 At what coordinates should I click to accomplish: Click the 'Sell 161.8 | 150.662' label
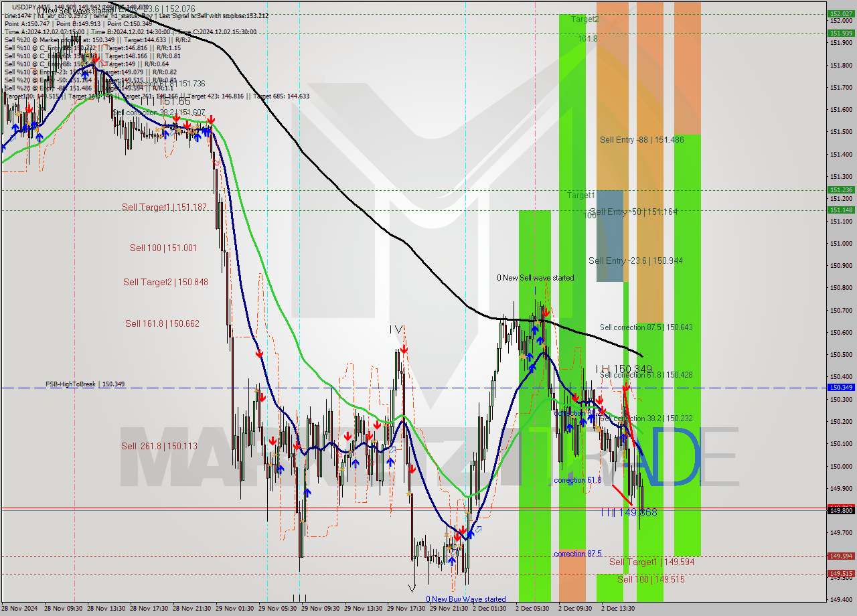pyautogui.click(x=162, y=323)
